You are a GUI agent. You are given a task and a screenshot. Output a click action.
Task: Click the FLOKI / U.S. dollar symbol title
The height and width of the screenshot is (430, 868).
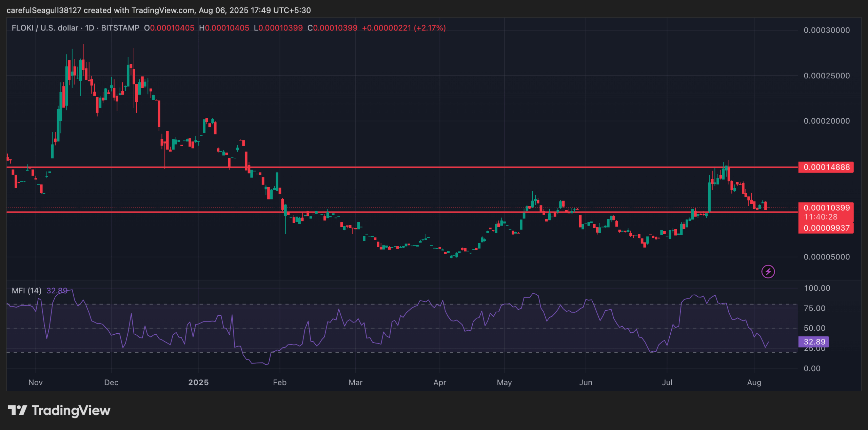45,28
